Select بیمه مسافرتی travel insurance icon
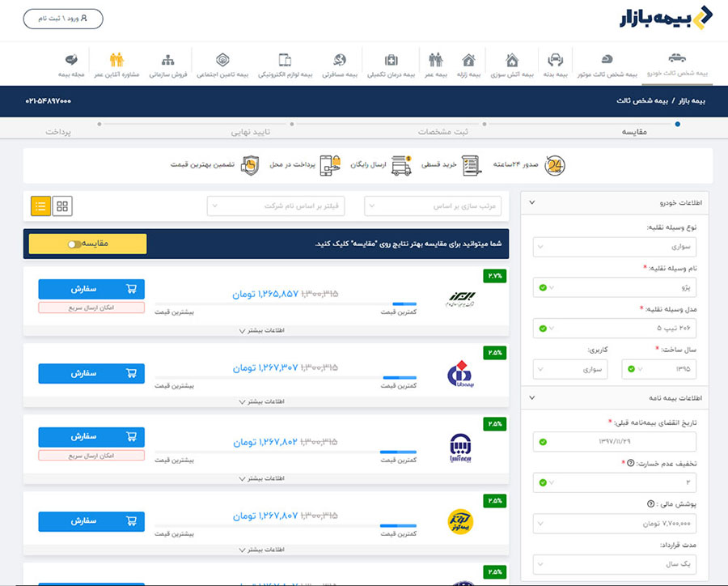The width and height of the screenshot is (728, 586). (340, 61)
